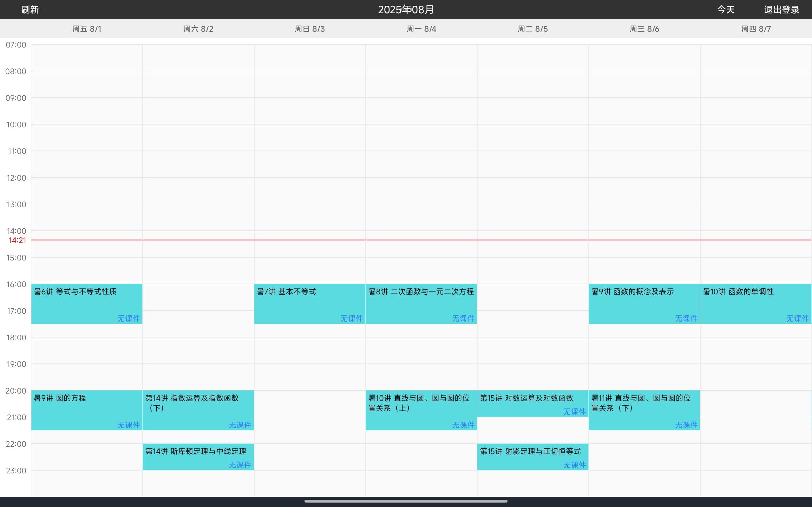
Task: Open 暑8讲 二次函数与一元二次方程 lesson
Action: point(421,292)
